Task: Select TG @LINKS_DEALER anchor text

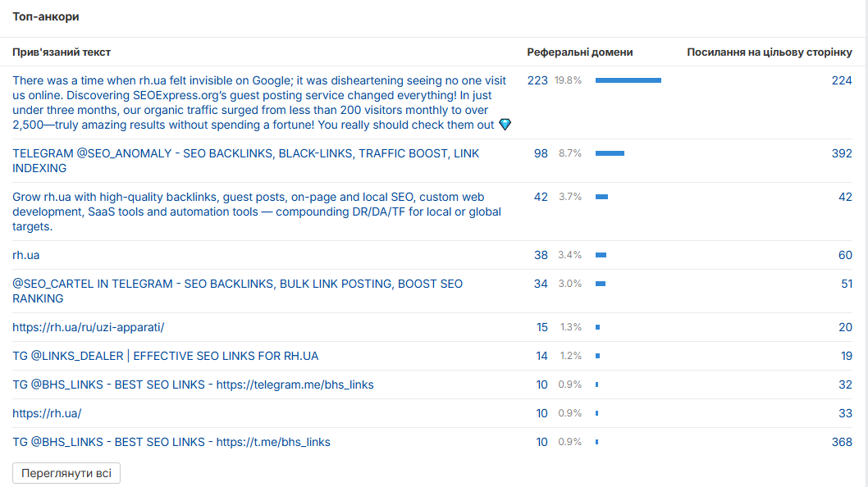Action: click(166, 356)
